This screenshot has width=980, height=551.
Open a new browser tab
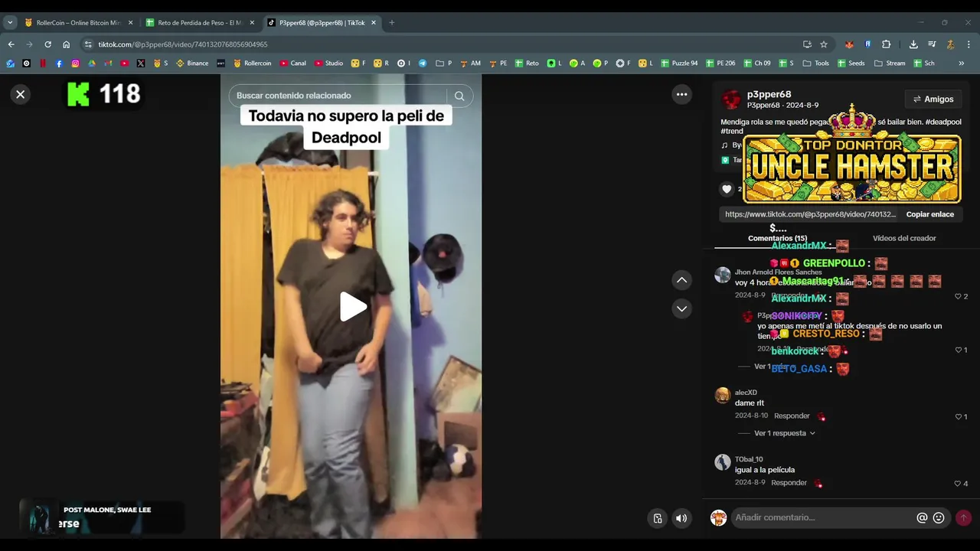(x=391, y=23)
